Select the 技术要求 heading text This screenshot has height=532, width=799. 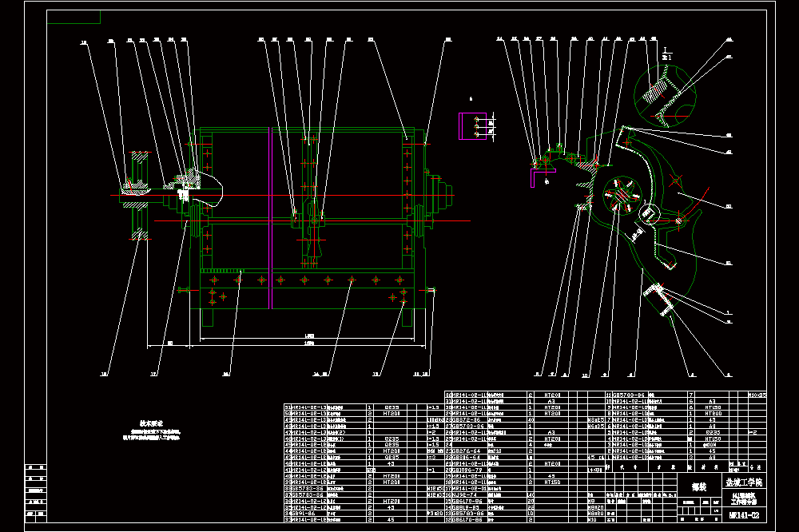pos(151,423)
